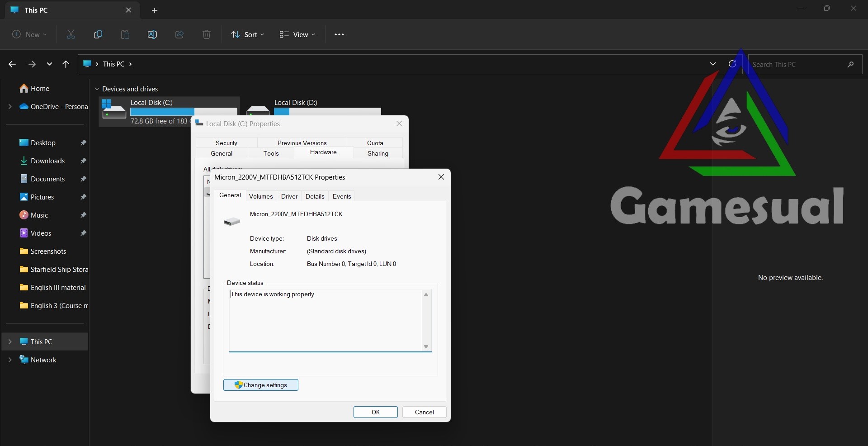This screenshot has width=868, height=446.
Task: Switch to Quota tab
Action: tap(375, 143)
